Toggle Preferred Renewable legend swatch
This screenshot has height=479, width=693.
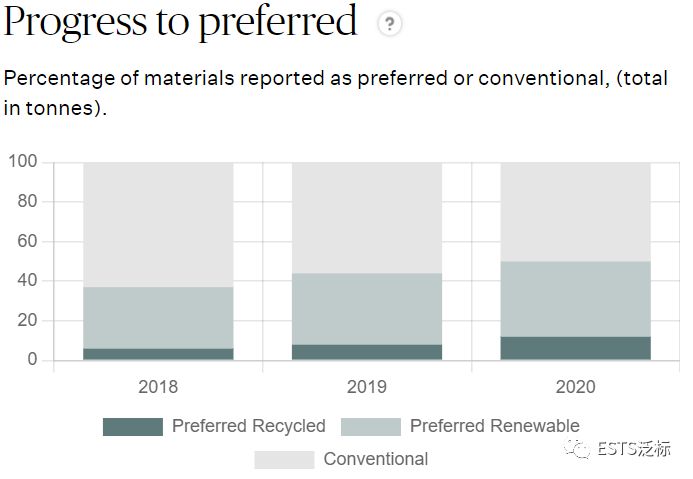tap(371, 427)
